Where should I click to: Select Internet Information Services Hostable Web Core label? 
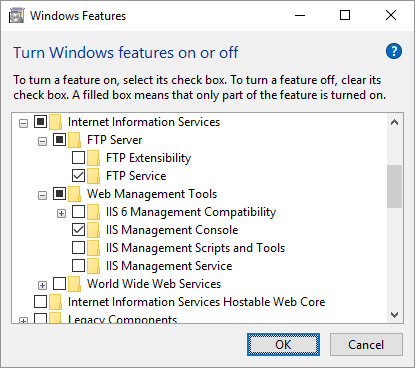coord(196,302)
